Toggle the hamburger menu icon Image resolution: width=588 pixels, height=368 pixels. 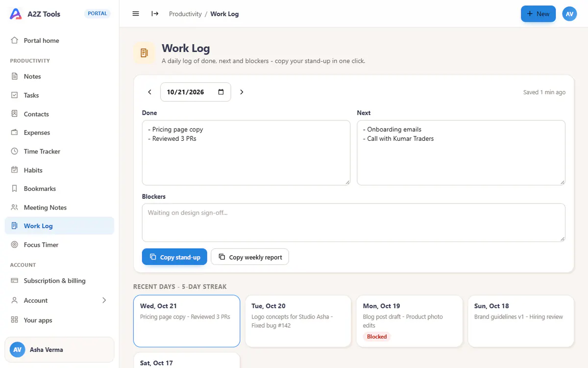coord(136,14)
